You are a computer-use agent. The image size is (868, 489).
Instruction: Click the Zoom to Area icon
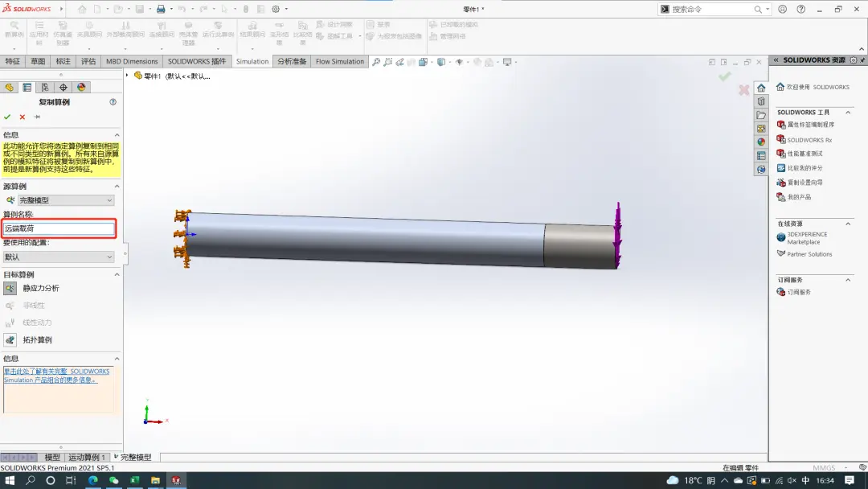click(388, 62)
